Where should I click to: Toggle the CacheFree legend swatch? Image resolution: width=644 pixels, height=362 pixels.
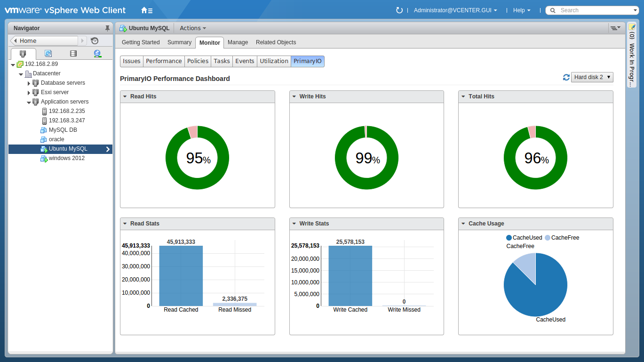click(548, 238)
